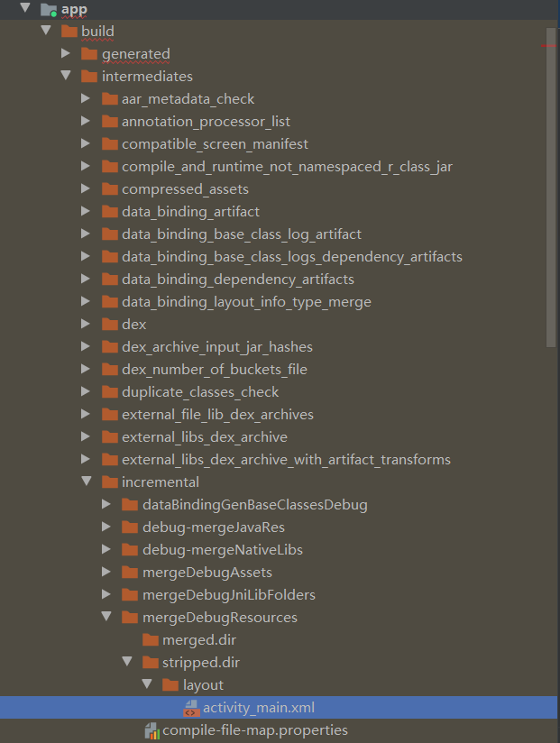The height and width of the screenshot is (743, 560).
Task: Click the mergeDebugResources folder icon
Action: 130,618
